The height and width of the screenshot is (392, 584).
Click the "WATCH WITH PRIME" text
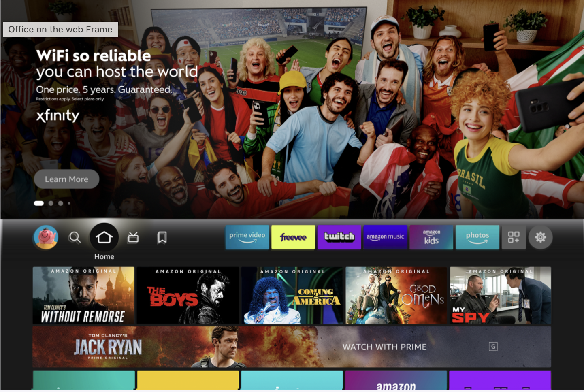pos(385,347)
